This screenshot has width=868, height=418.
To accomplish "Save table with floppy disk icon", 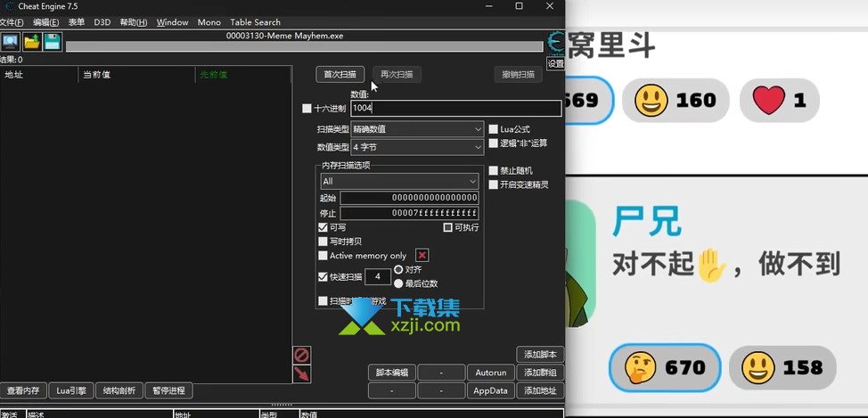I will pos(53,42).
